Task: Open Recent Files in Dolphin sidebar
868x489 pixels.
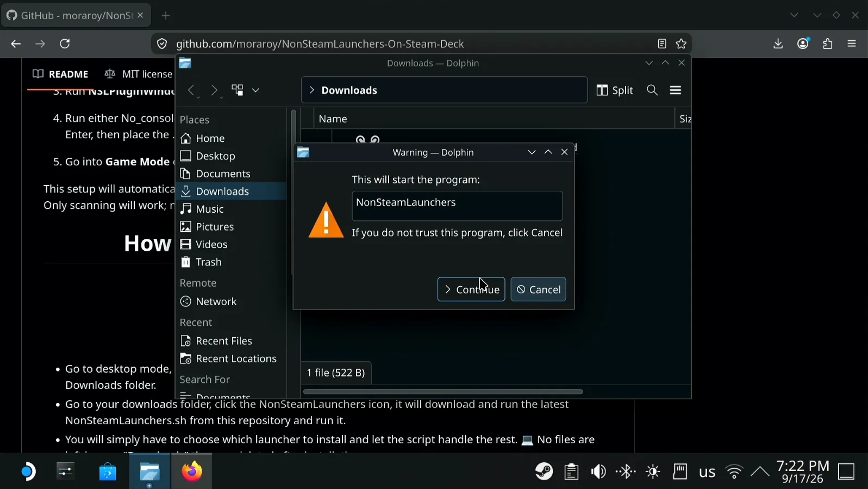Action: pyautogui.click(x=231, y=341)
